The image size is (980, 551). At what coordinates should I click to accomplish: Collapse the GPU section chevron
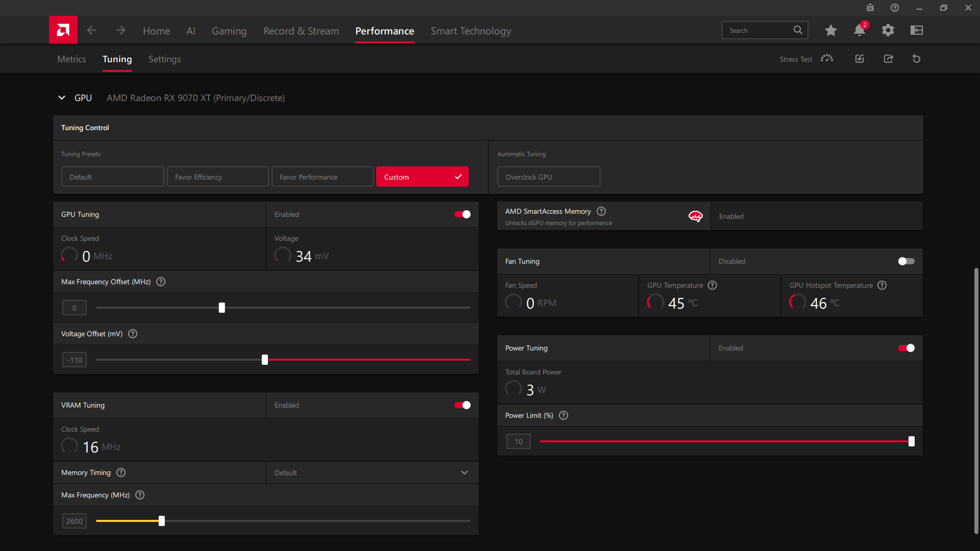tap(62, 97)
